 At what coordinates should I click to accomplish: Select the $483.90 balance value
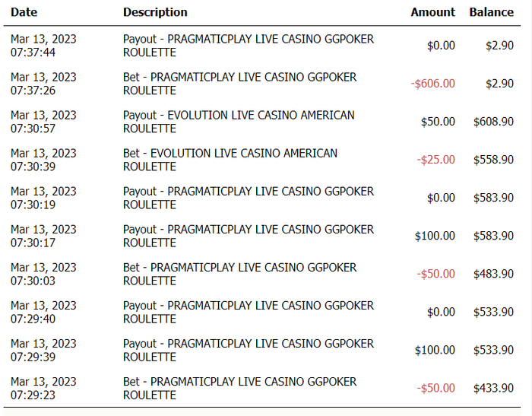493,274
